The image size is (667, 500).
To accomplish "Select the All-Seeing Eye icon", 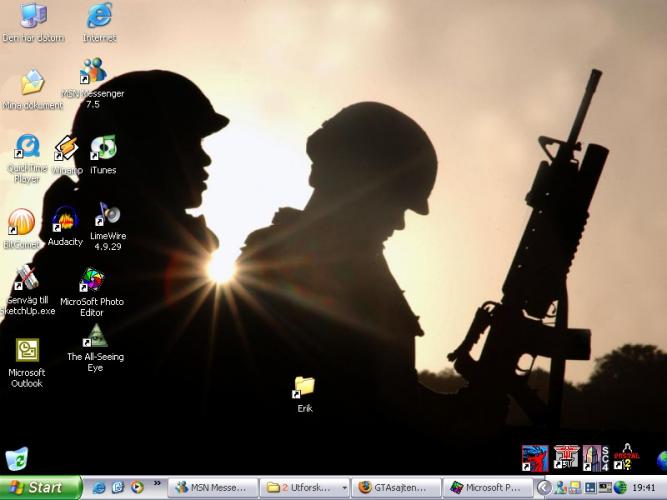I will (95, 336).
